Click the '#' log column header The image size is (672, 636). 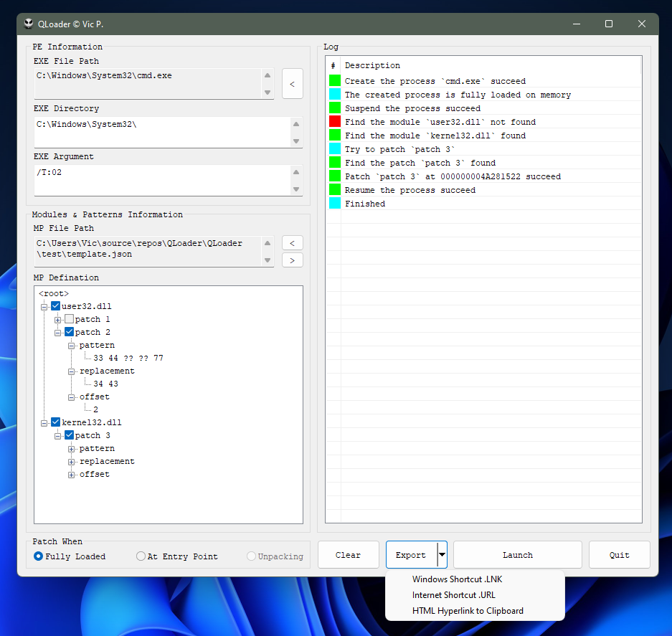point(333,65)
